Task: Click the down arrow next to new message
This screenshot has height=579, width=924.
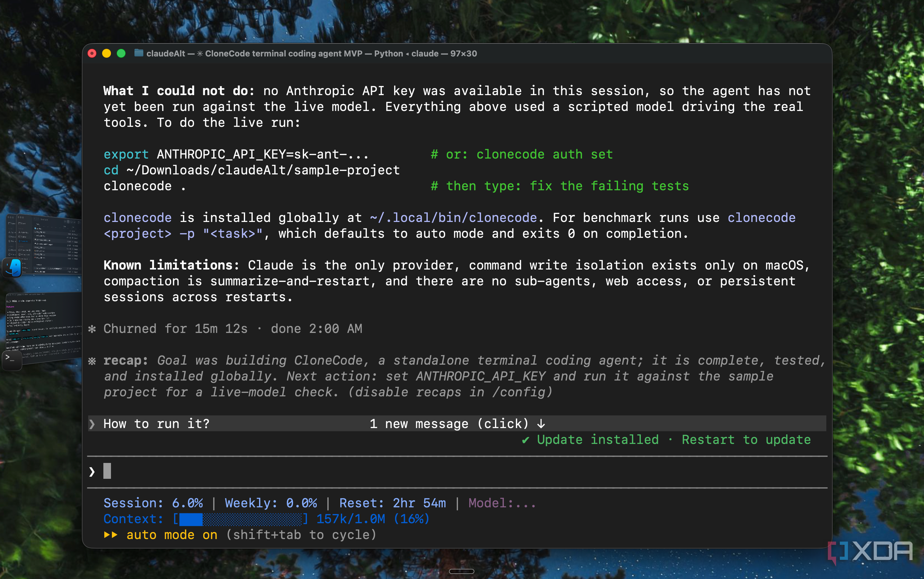Action: tap(541, 424)
